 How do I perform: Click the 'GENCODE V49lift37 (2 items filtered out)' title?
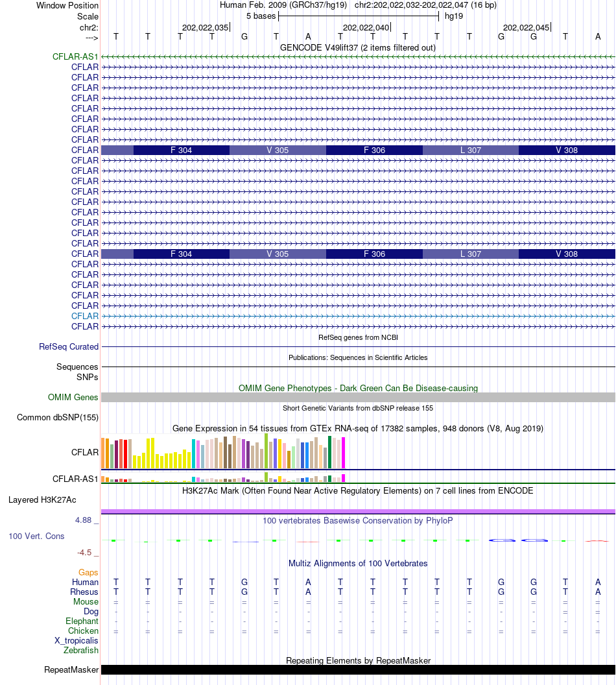coord(358,47)
